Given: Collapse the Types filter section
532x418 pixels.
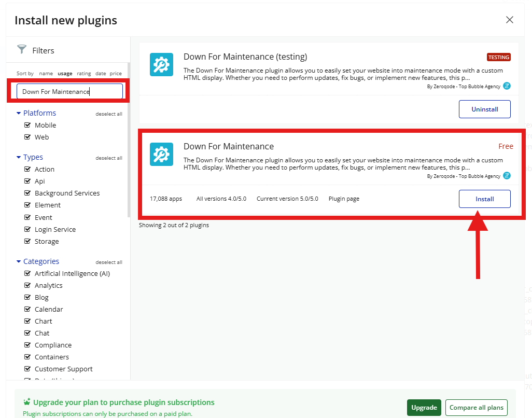Looking at the screenshot, I should [19, 157].
